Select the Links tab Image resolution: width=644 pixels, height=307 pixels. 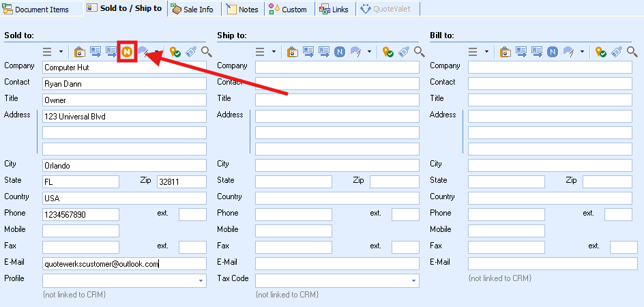pos(334,9)
